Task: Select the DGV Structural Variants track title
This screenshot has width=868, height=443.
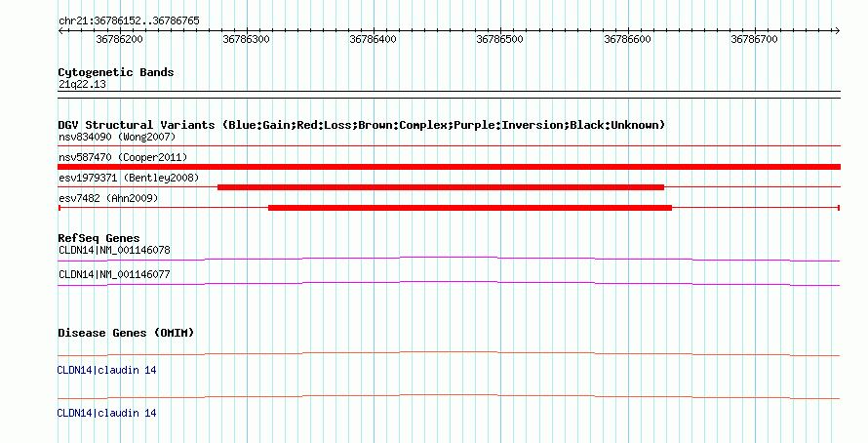Action: pos(362,125)
